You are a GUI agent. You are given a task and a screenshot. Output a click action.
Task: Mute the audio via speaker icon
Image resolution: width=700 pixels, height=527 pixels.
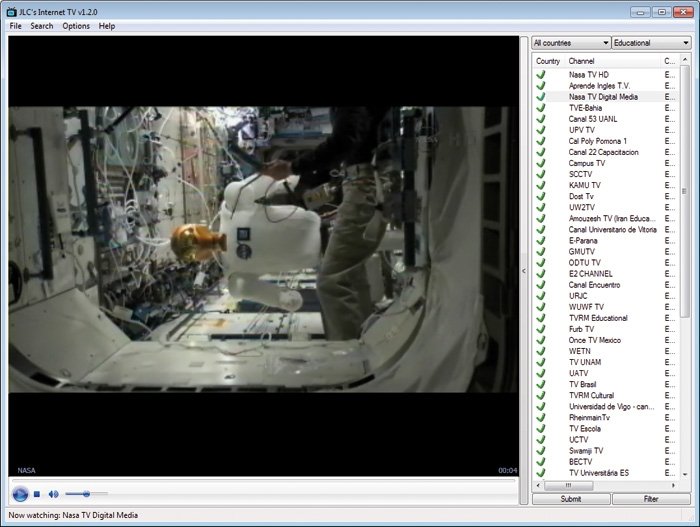pos(54,494)
